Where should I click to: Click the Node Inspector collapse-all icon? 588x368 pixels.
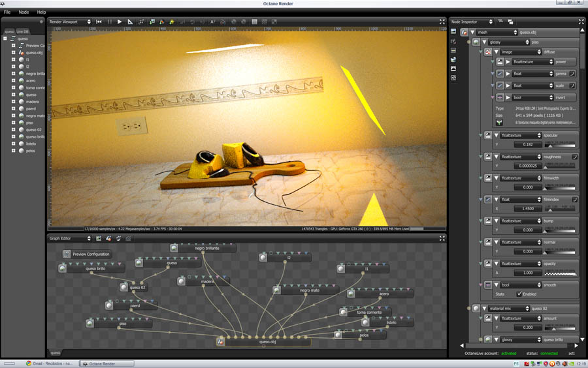tap(500, 22)
